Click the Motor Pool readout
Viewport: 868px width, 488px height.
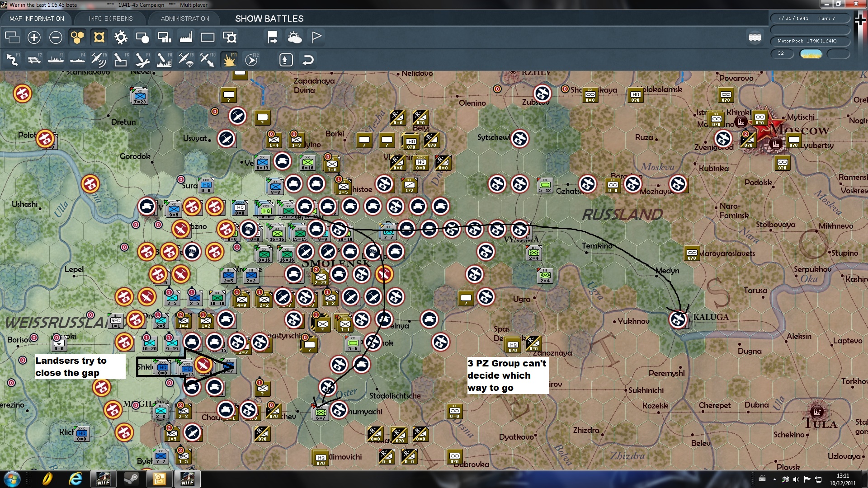pos(810,41)
